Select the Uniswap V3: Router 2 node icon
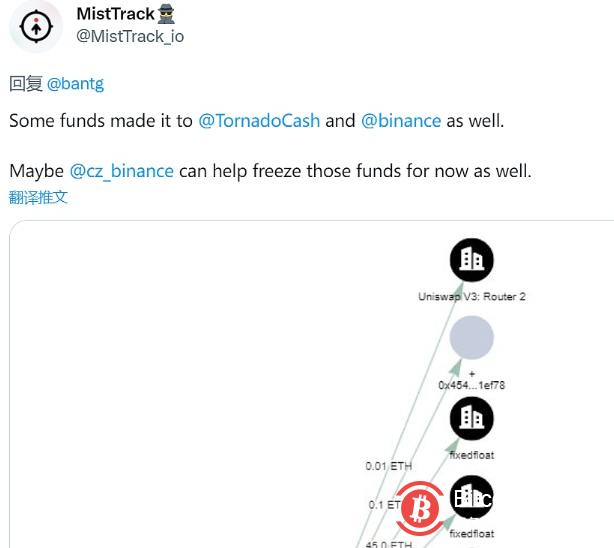The image size is (614, 548). pos(472,260)
